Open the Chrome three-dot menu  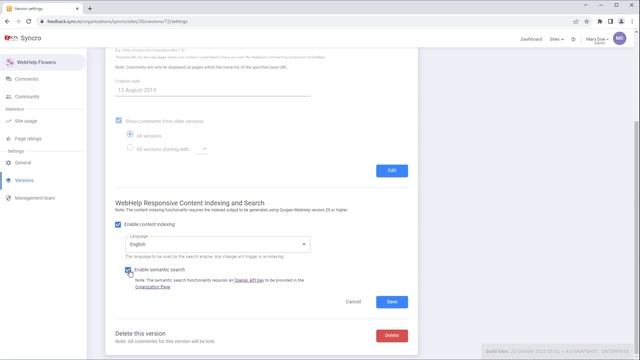click(x=632, y=21)
